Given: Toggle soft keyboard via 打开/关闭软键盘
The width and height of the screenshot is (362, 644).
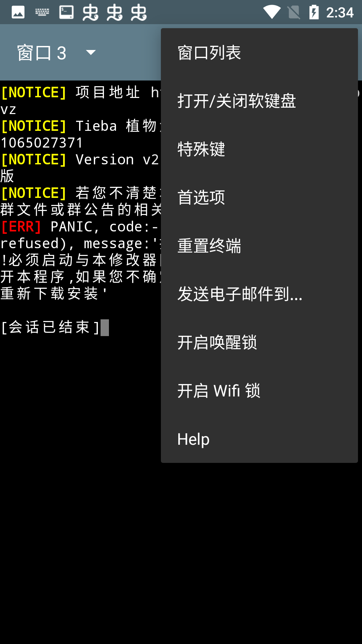Looking at the screenshot, I should click(259, 101).
